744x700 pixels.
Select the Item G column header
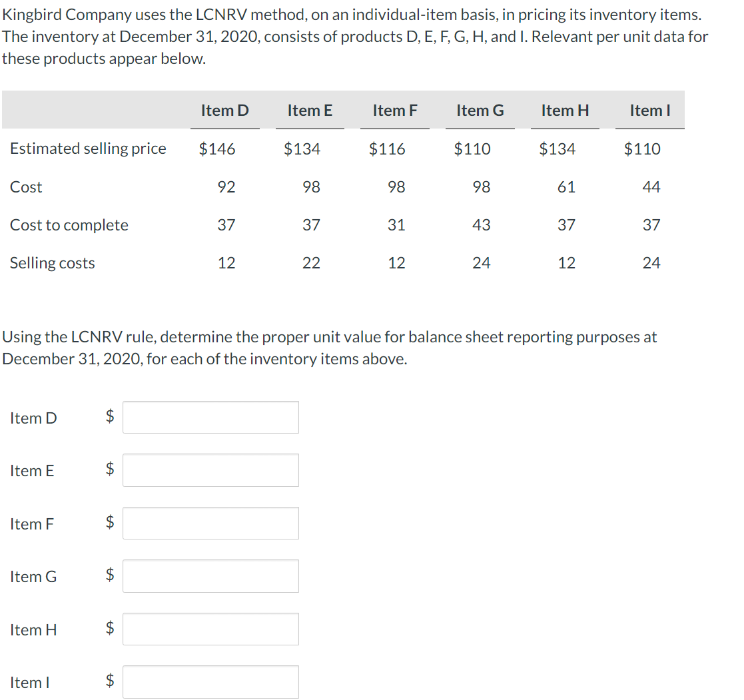tap(480, 111)
